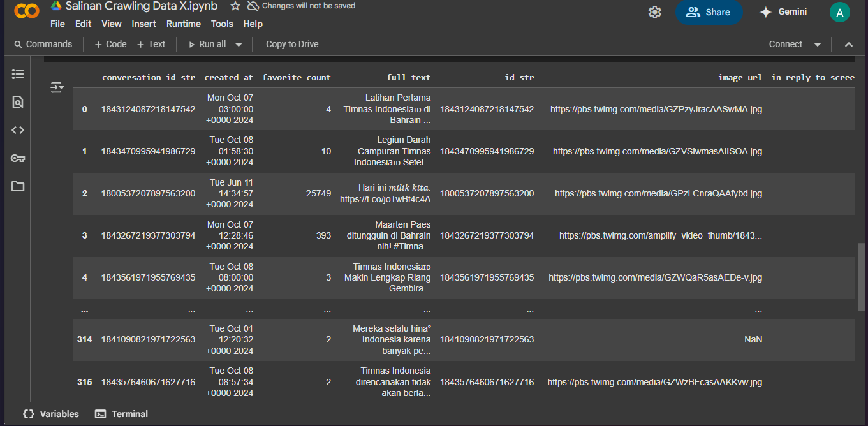
Task: Open the View menu
Action: click(112, 24)
